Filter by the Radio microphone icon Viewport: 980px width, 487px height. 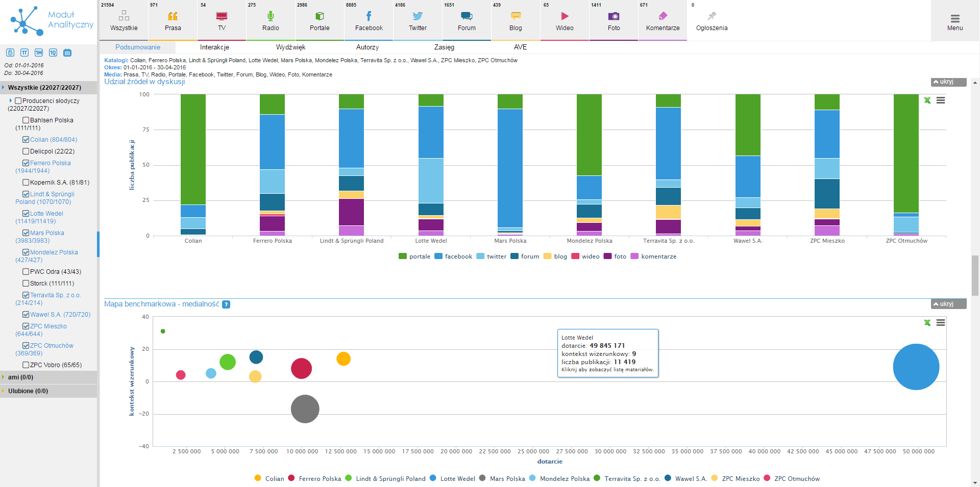coord(271,16)
